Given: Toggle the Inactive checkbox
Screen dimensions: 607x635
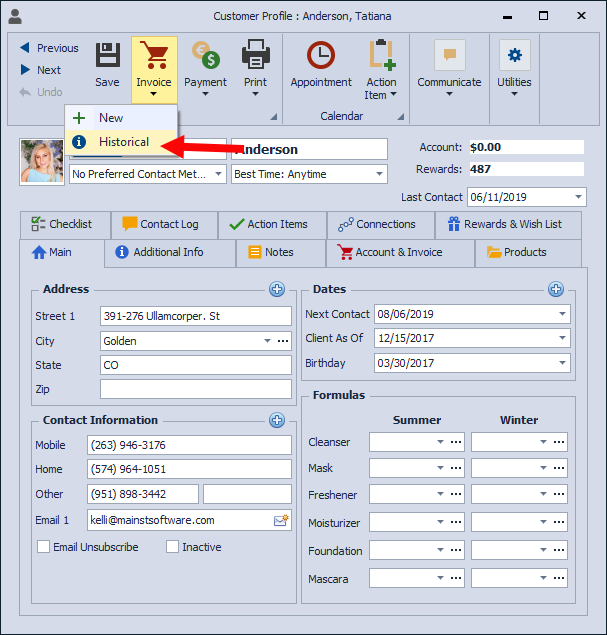Looking at the screenshot, I should tap(173, 547).
